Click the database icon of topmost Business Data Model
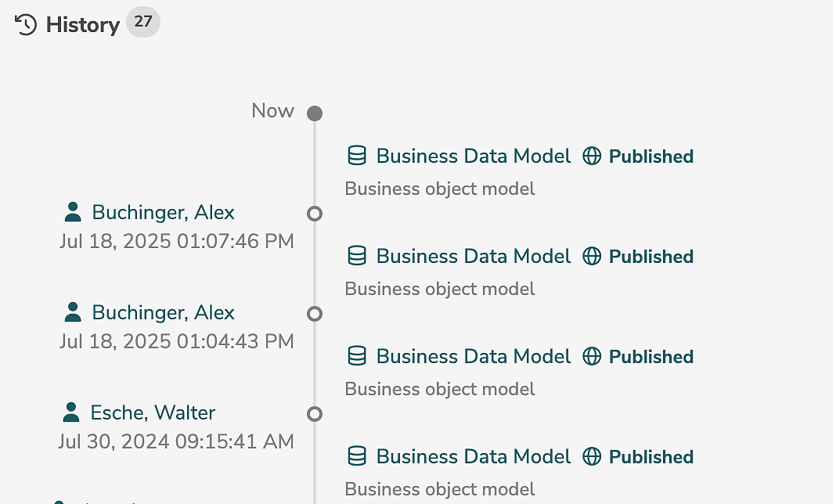This screenshot has height=504, width=836. (357, 157)
